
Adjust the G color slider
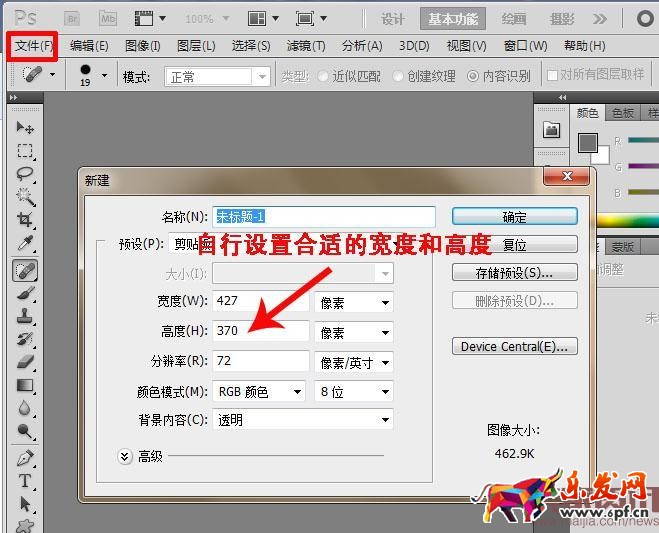[x=643, y=166]
